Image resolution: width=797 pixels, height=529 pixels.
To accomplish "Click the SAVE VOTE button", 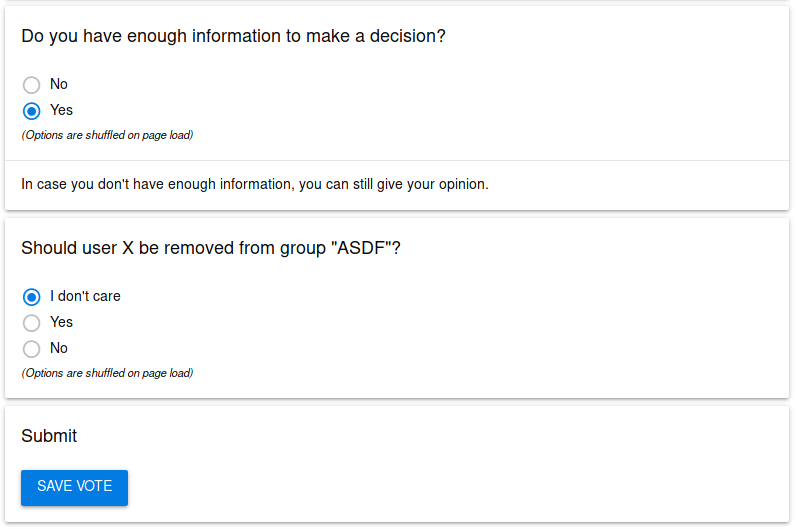I will click(x=74, y=487).
